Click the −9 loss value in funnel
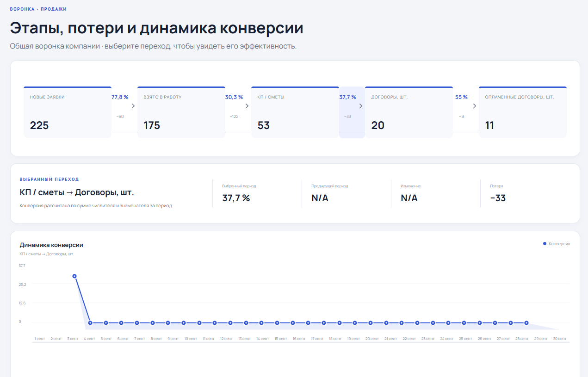Screen dimensions: 588x377 coord(461,117)
